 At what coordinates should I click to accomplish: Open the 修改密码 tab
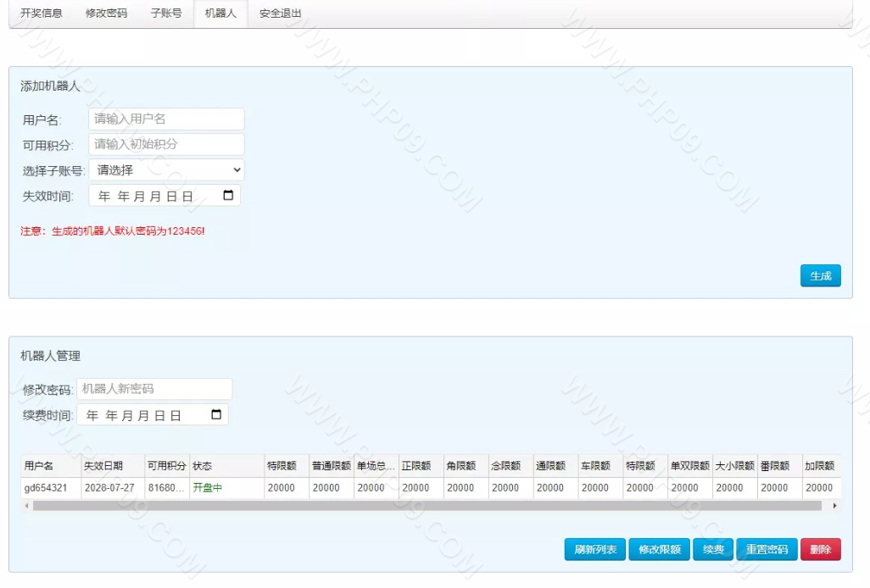tap(106, 14)
